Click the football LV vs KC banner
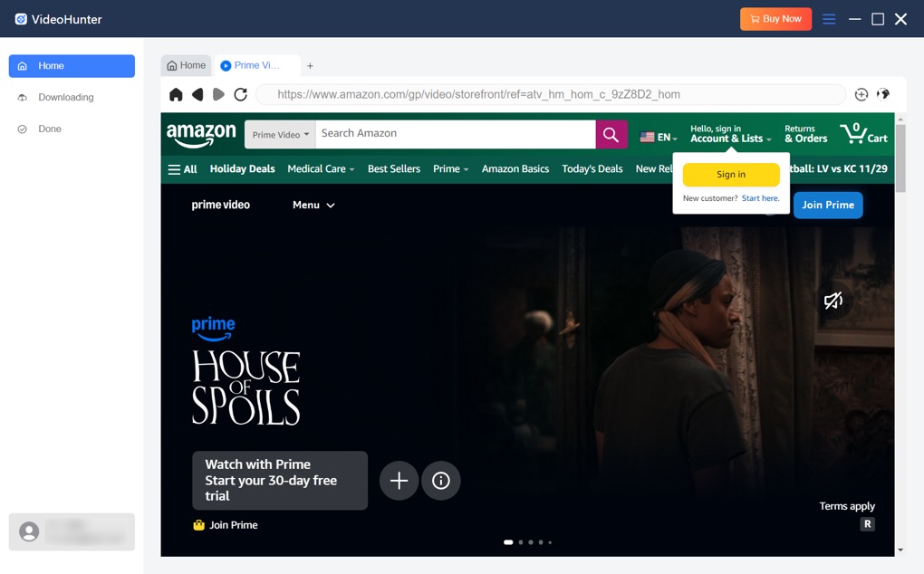This screenshot has width=924, height=574. 839,169
